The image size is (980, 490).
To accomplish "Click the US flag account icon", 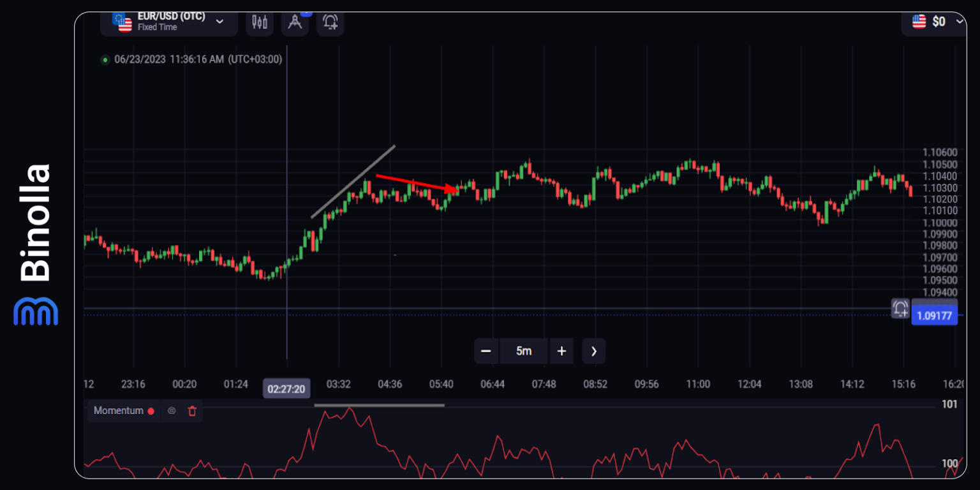I will pos(919,22).
